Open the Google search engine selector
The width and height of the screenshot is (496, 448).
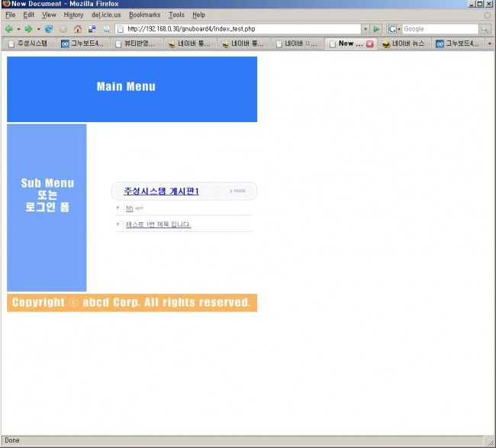tap(395, 29)
